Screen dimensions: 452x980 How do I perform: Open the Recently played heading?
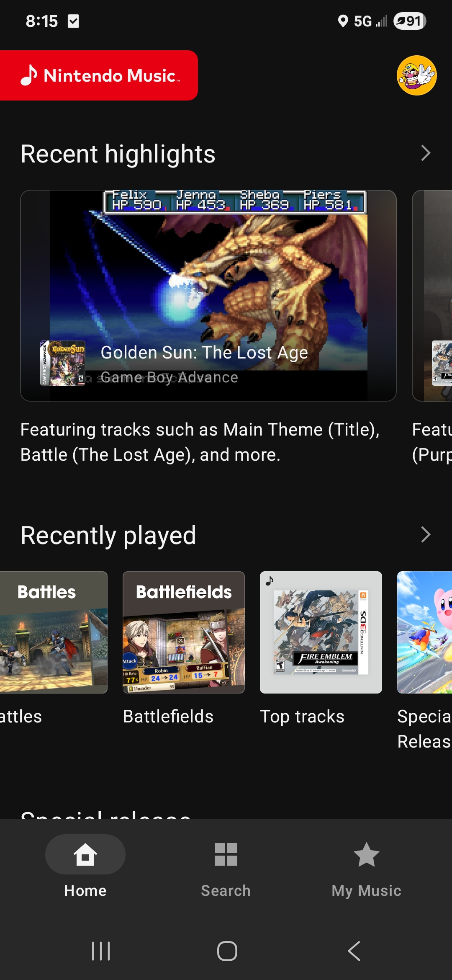(x=108, y=535)
